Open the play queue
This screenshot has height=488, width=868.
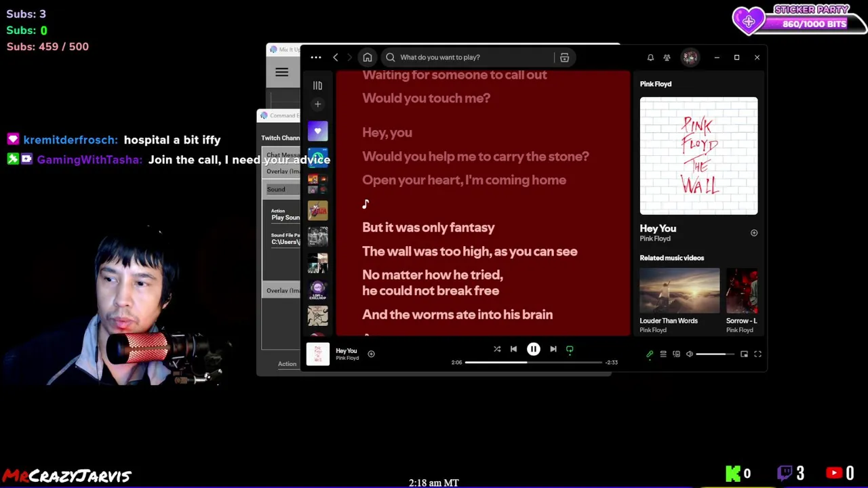[663, 354]
